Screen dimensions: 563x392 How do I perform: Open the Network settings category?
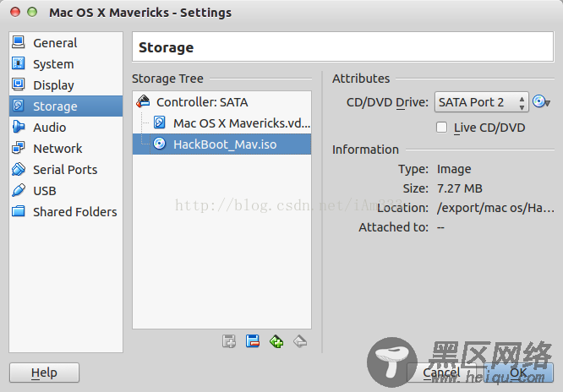click(x=66, y=148)
